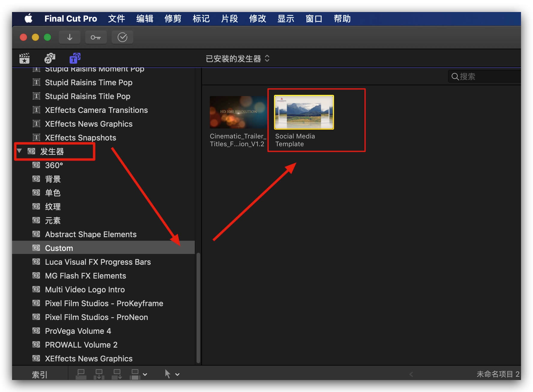Select PROWALL Volume 2 category

[x=104, y=345]
